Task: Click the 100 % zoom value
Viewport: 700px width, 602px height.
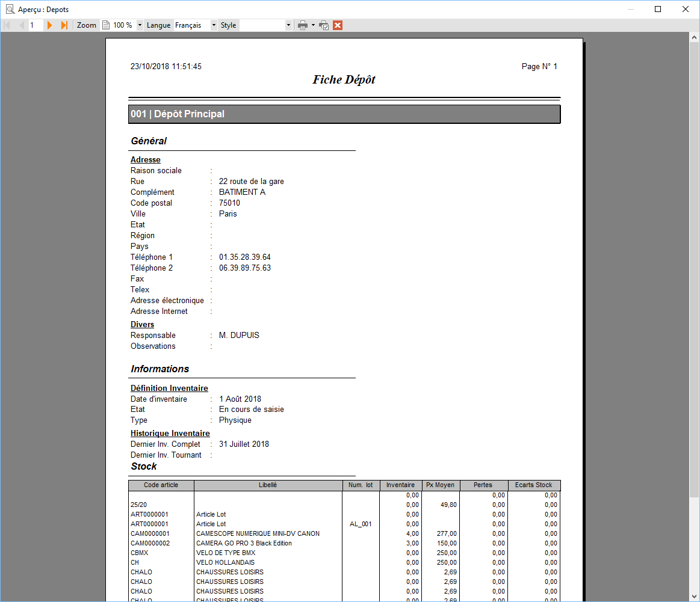Action: click(123, 25)
